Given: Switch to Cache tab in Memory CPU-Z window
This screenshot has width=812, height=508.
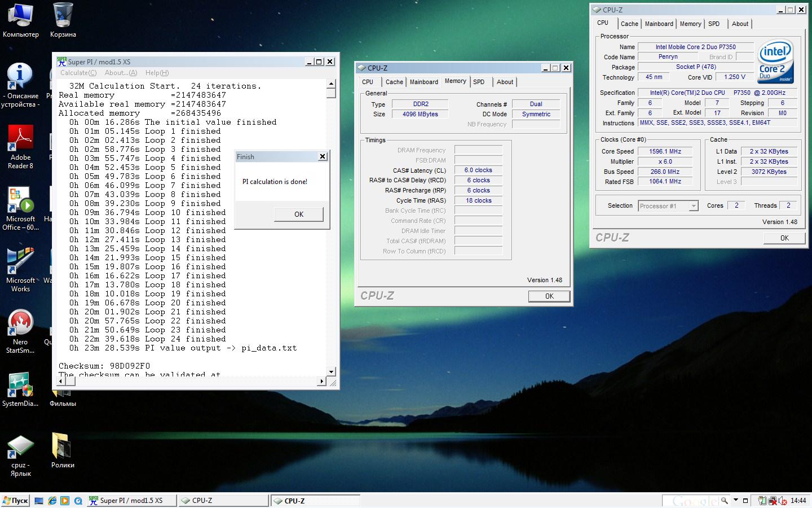Looking at the screenshot, I should [x=394, y=82].
